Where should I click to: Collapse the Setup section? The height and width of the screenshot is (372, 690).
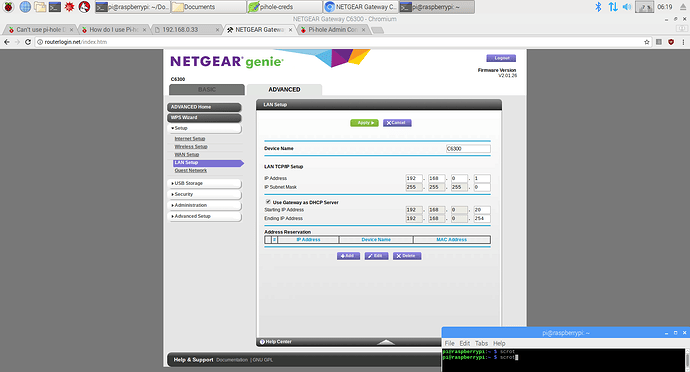204,128
